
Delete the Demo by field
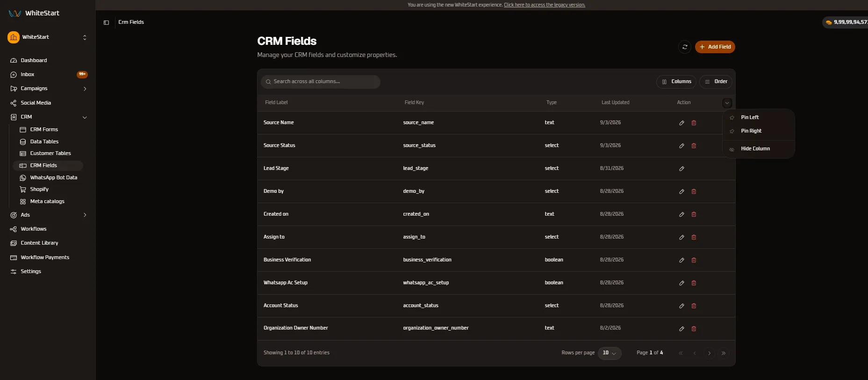pyautogui.click(x=694, y=191)
